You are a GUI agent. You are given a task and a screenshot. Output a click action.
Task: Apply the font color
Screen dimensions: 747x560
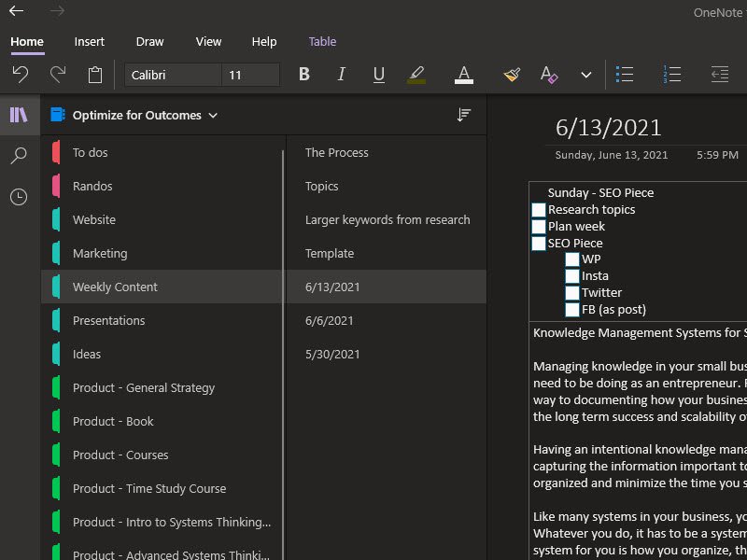[x=463, y=75]
